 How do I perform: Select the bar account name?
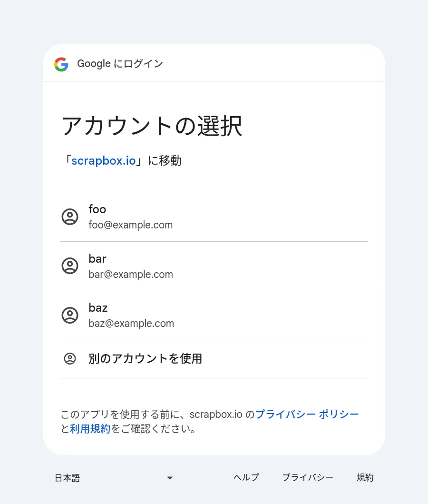coord(97,258)
